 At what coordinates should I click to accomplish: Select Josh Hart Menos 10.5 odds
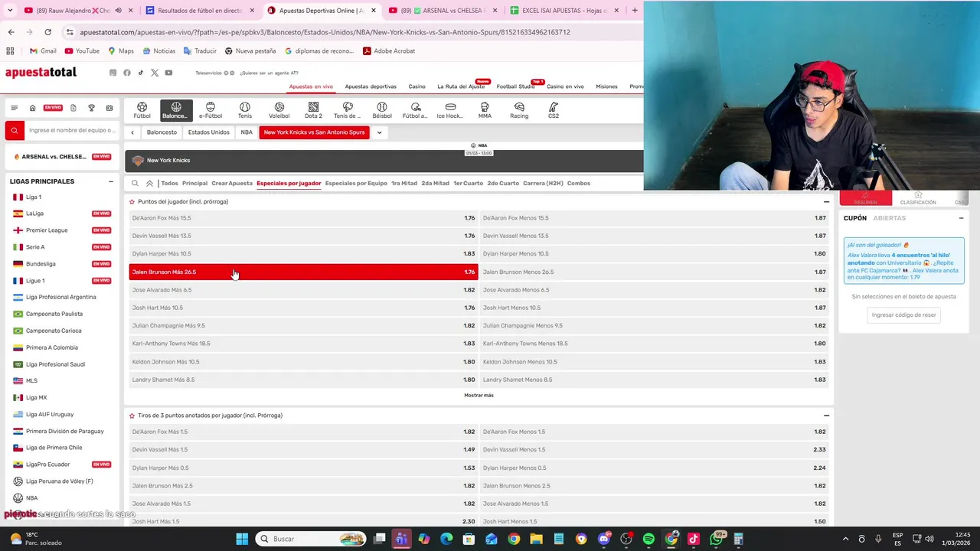[655, 308]
